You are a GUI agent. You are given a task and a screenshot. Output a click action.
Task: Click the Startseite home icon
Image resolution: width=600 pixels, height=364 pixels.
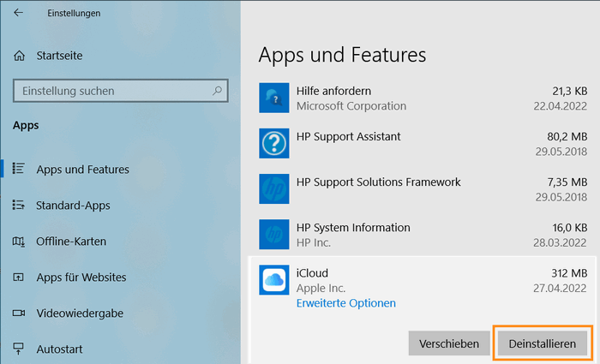(x=19, y=56)
